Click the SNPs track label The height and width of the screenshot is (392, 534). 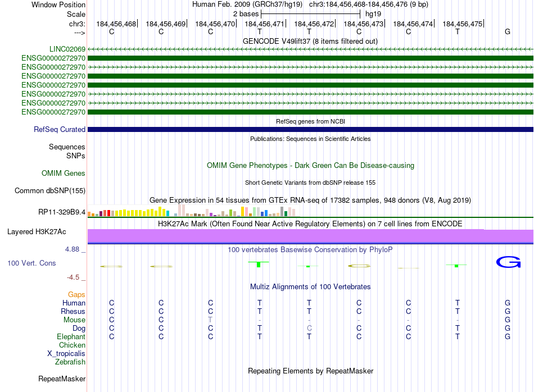76,156
